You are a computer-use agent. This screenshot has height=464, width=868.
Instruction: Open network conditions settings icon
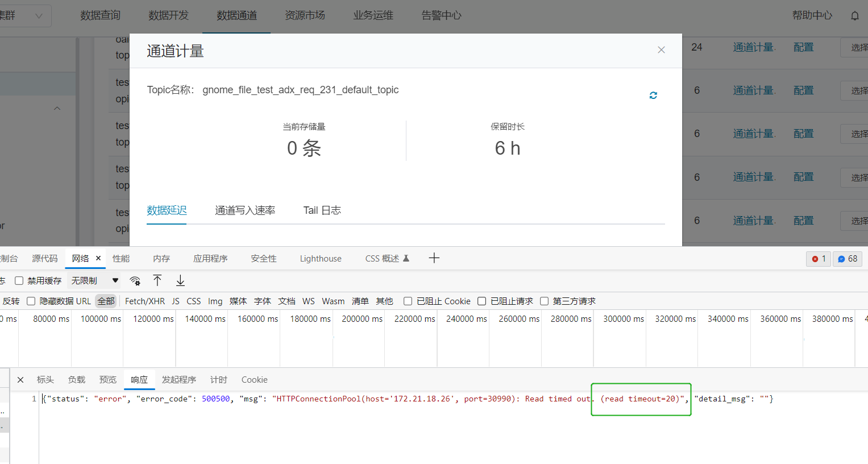(x=135, y=280)
